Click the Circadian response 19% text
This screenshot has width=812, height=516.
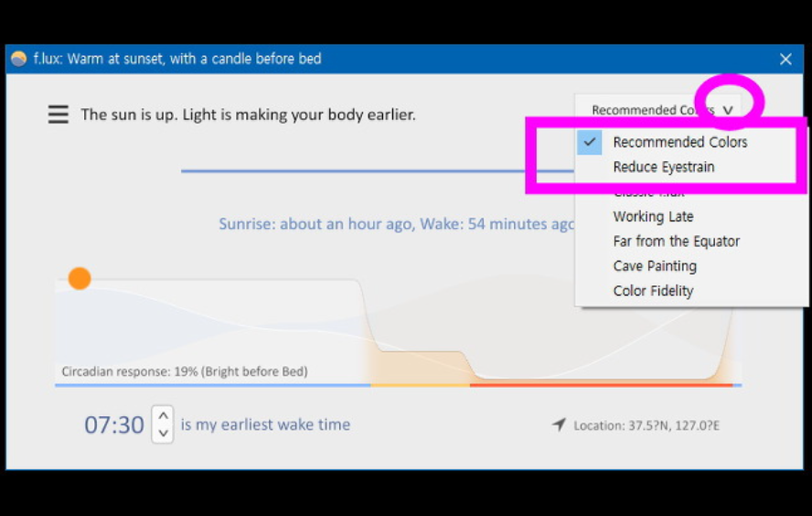(x=185, y=371)
